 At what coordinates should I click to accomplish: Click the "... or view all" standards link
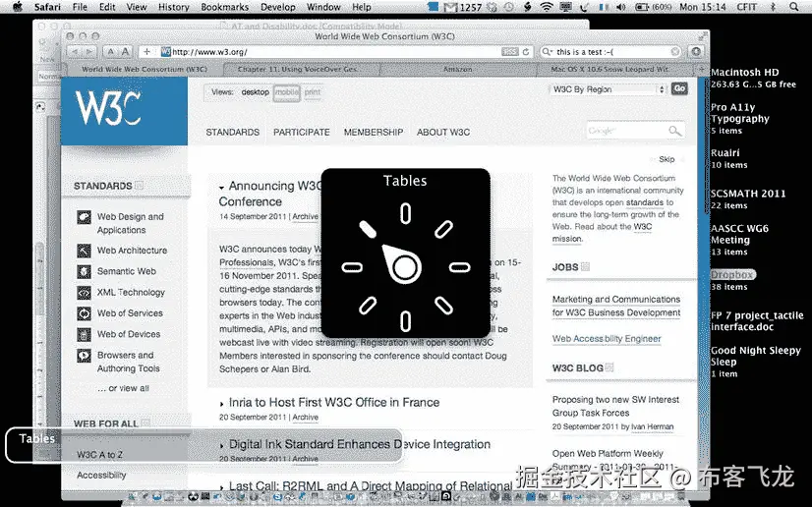(123, 388)
